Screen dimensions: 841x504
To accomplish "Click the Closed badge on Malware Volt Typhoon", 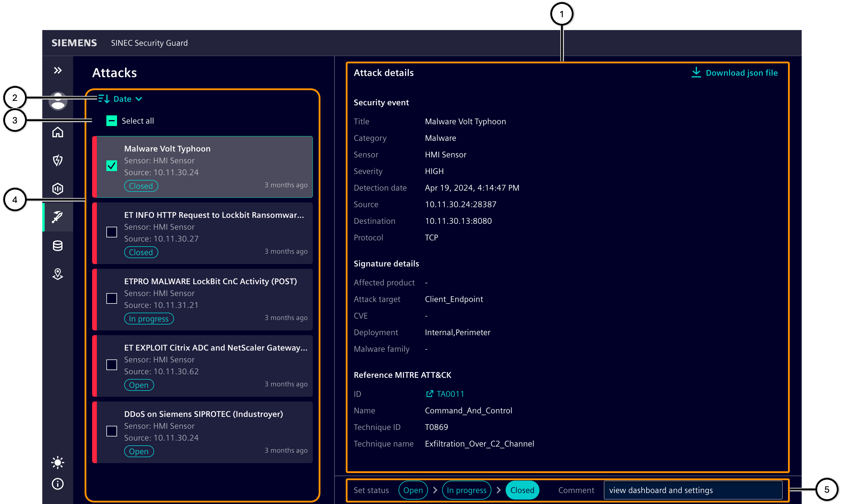I will [141, 186].
